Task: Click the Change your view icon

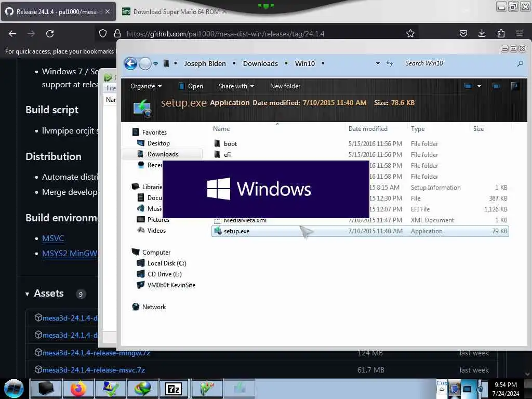Action: [468, 86]
